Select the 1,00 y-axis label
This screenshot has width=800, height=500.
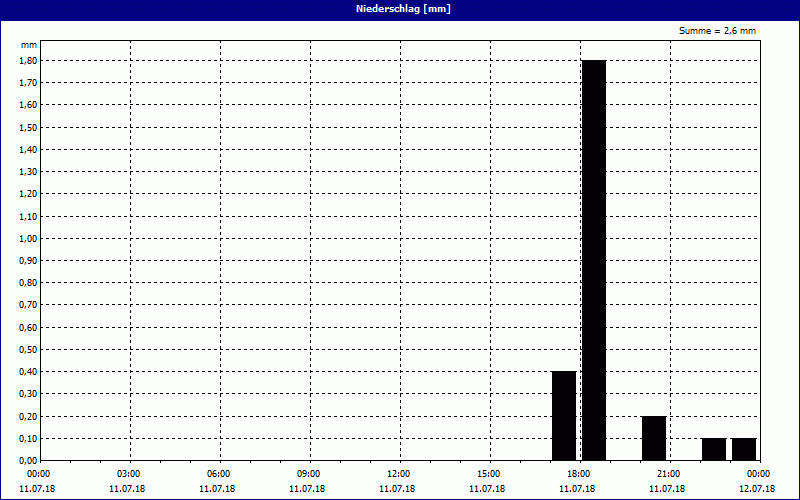[x=27, y=239]
